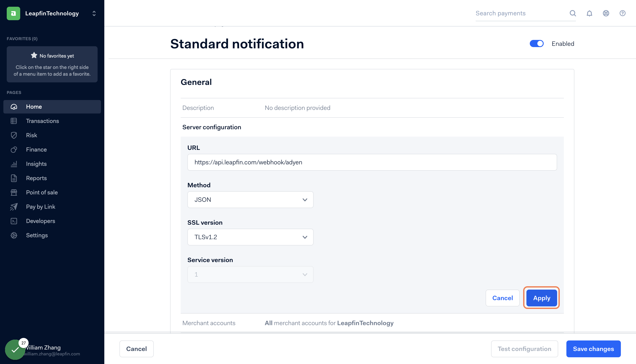636x364 pixels.
Task: Go to the Transactions page
Action: [42, 121]
